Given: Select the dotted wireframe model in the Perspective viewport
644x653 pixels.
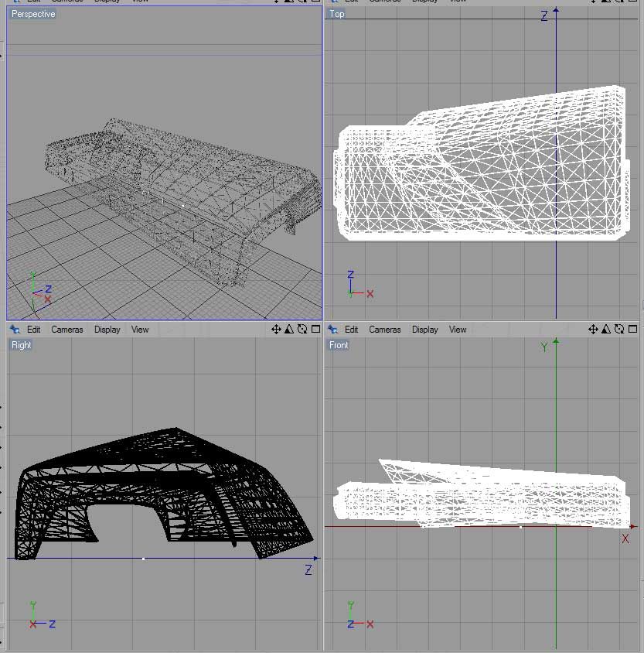Looking at the screenshot, I should coord(183,202).
